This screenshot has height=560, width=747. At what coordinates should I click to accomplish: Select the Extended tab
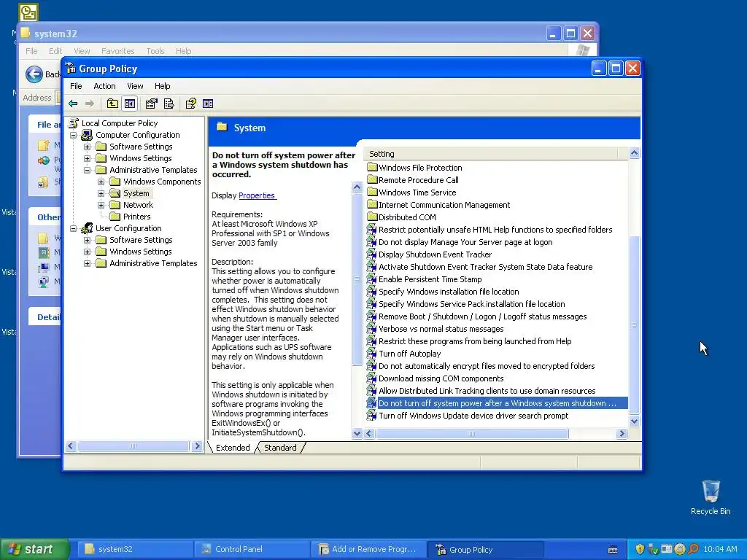(233, 448)
